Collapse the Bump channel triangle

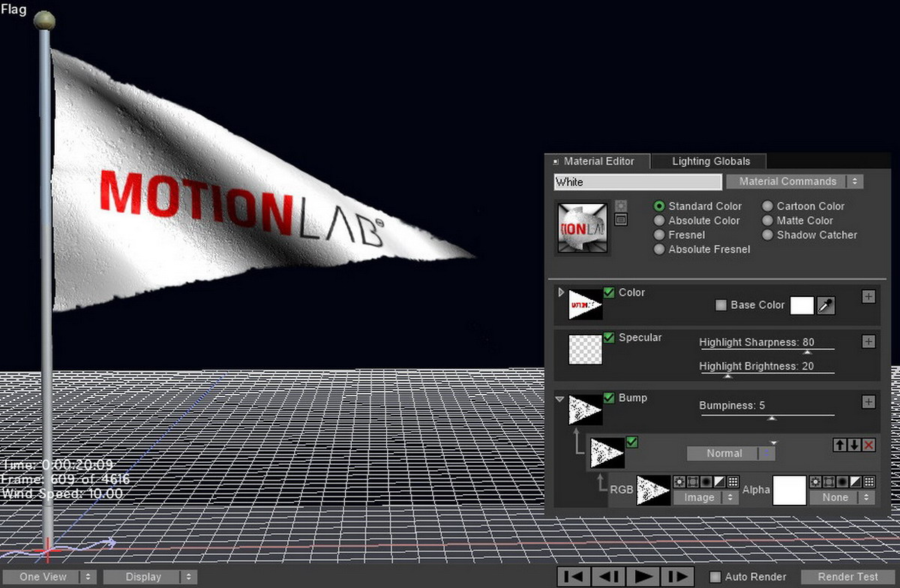click(x=560, y=399)
